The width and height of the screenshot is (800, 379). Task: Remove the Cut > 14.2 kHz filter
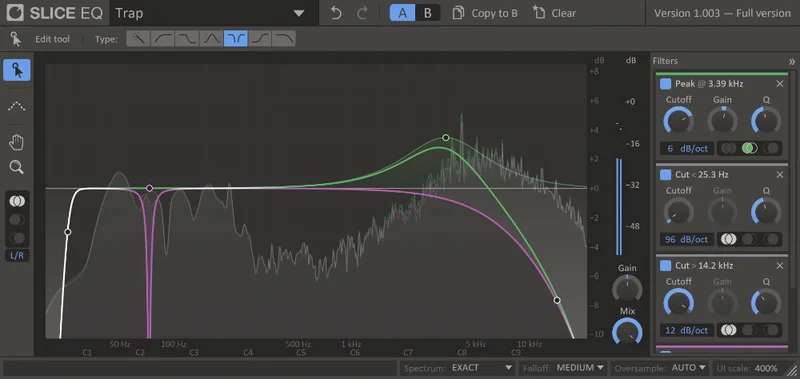(780, 266)
